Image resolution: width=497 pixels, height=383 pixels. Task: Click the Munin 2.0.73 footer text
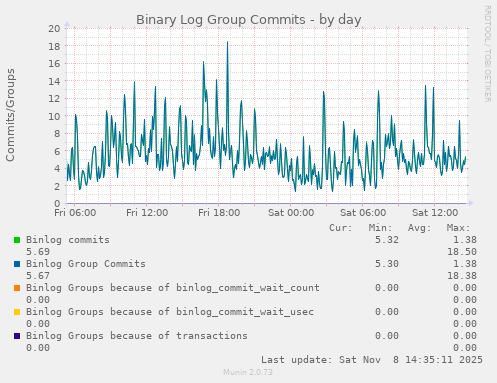(x=248, y=372)
